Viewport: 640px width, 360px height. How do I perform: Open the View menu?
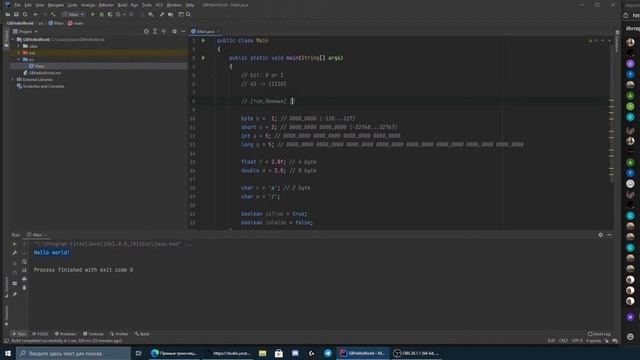pyautogui.click(x=40, y=5)
